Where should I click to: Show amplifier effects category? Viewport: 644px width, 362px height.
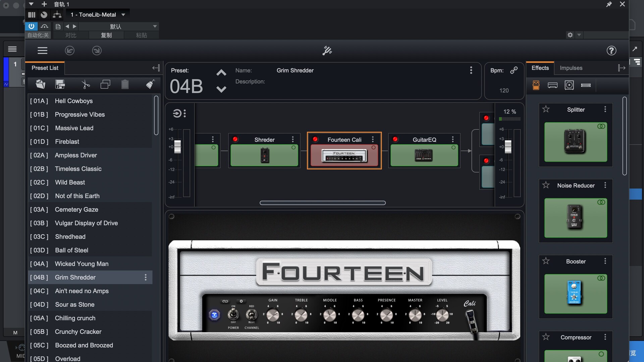pos(552,85)
